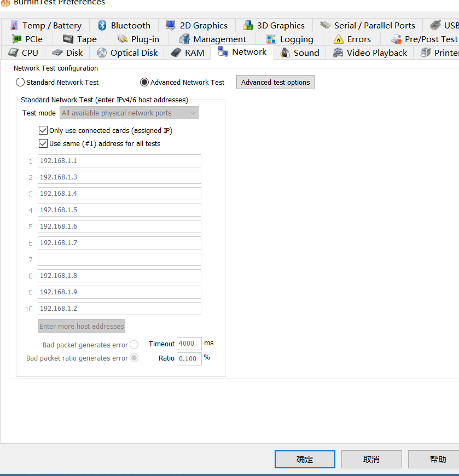
Task: Go to the 3D Graphics tab
Action: 274,25
